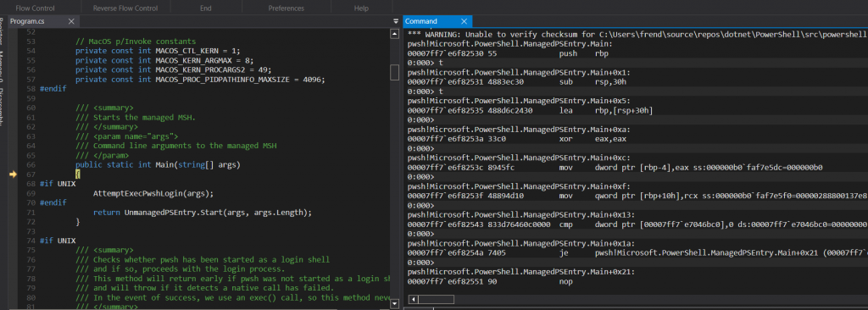Click the WARNING checksum line in Command
Image resolution: width=868 pixels, height=310 pixels.
coord(637,35)
